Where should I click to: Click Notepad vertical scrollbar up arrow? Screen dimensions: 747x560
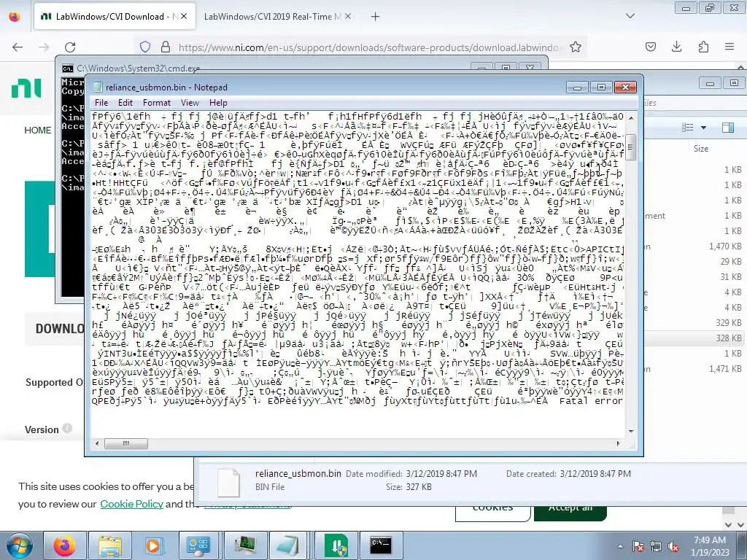point(631,117)
